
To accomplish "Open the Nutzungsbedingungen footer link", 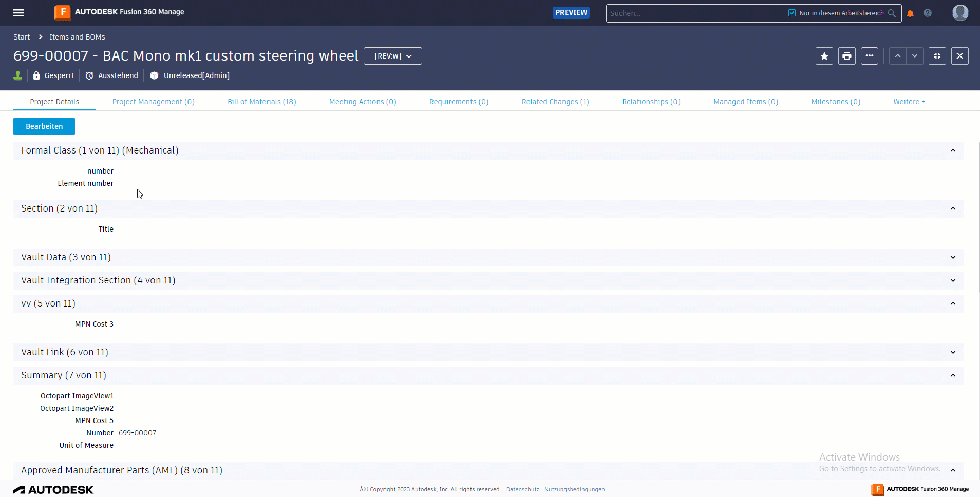I will 575,489.
